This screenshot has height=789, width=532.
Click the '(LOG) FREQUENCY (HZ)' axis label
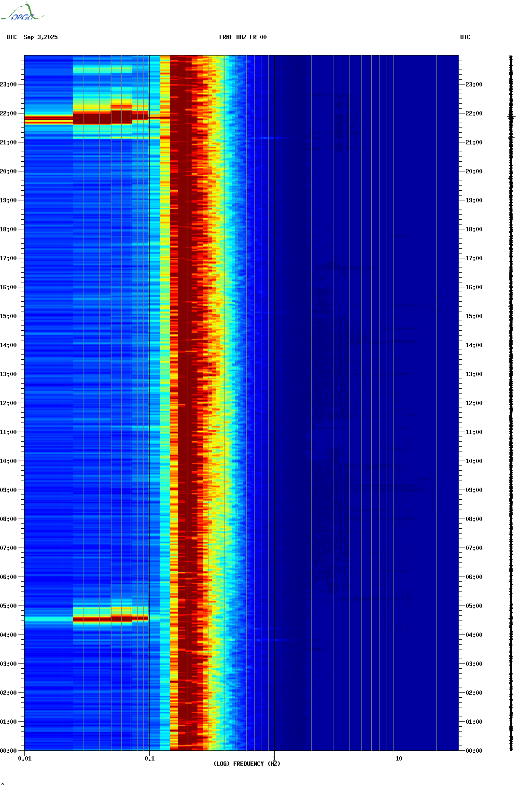click(247, 764)
